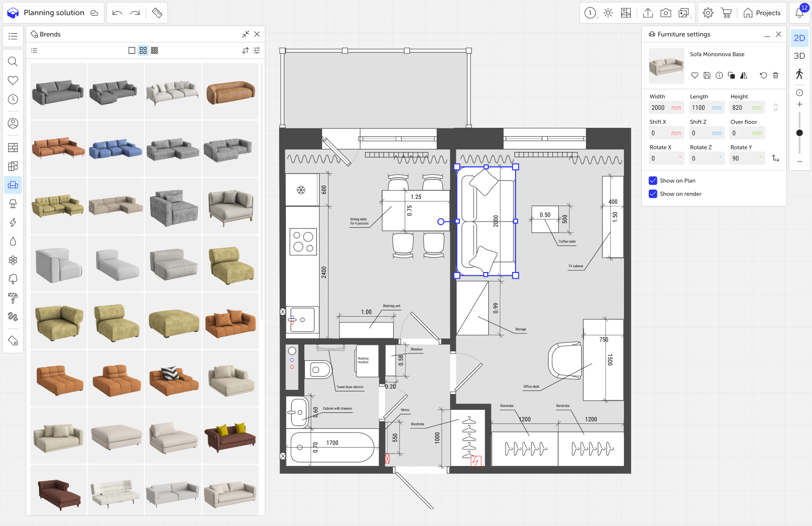Toggle the sun lighting icon
Image resolution: width=812 pixels, height=526 pixels.
click(608, 13)
